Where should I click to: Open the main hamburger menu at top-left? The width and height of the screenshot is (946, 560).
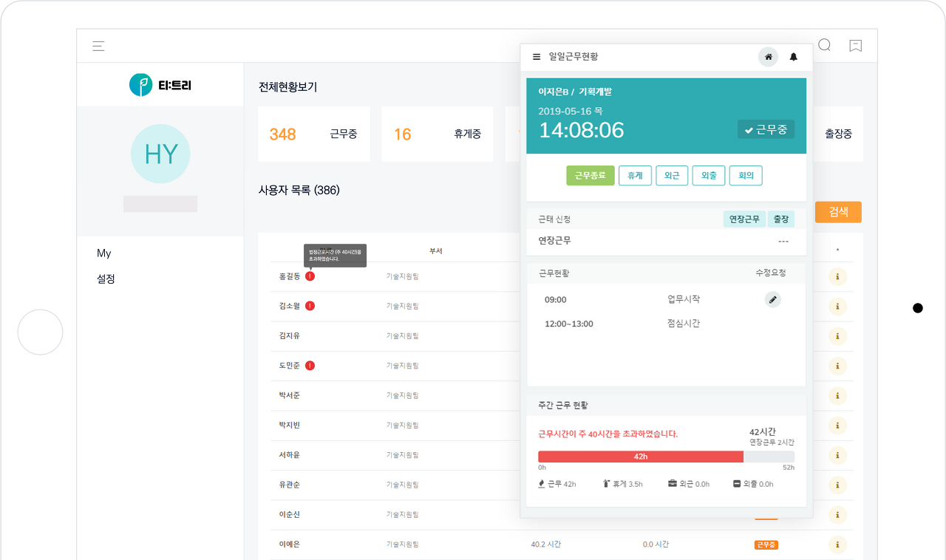98,46
